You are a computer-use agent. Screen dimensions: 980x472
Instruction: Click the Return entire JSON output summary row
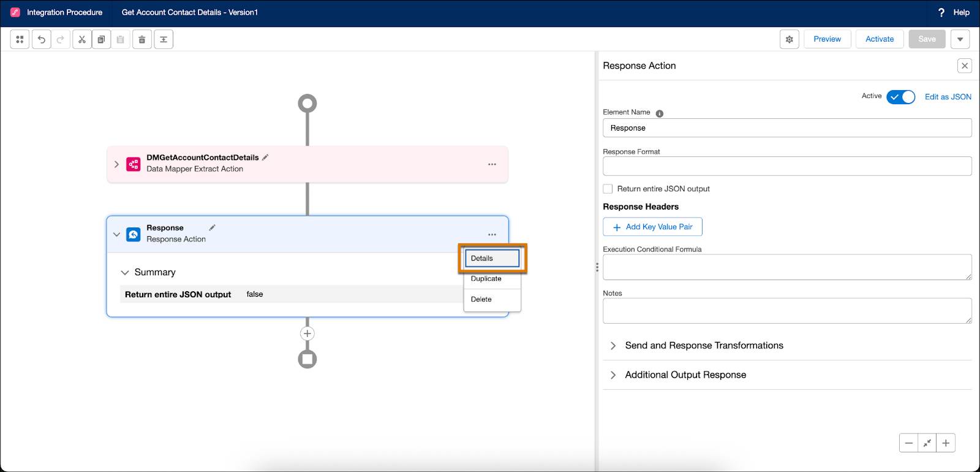coord(292,294)
